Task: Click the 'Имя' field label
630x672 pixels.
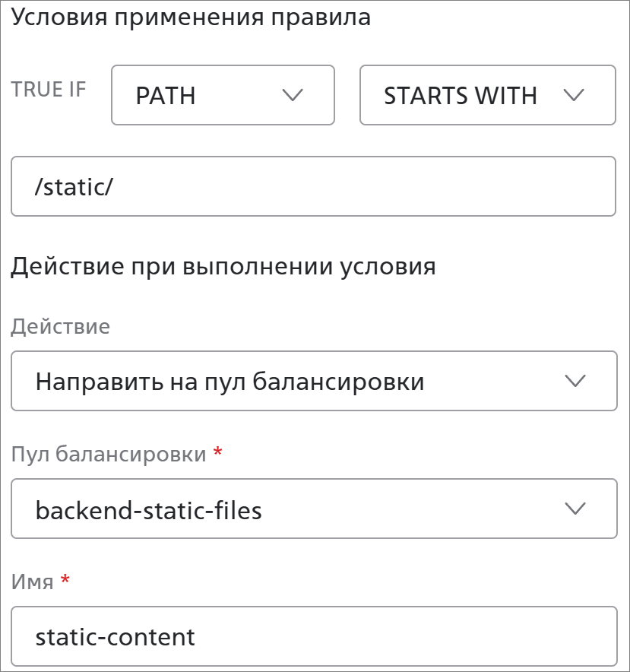Action: (x=33, y=582)
